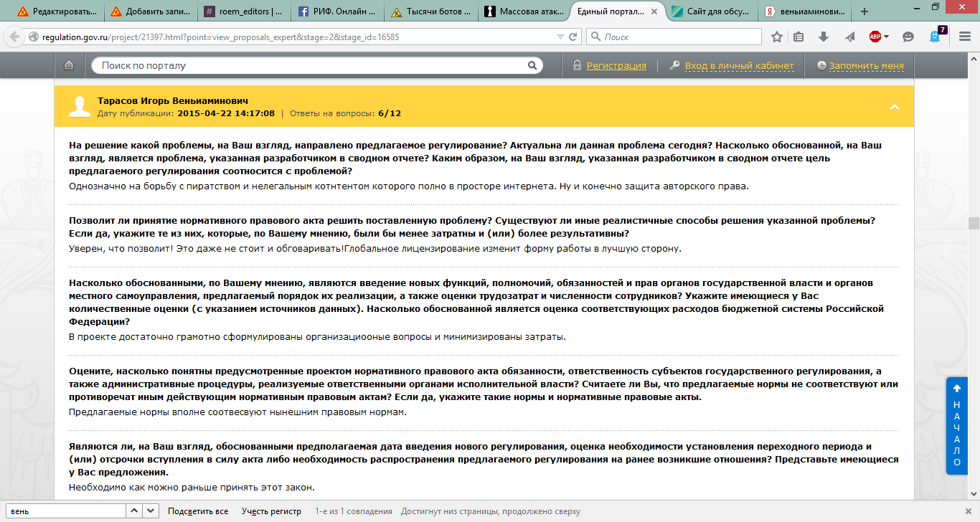Image resolution: width=980 pixels, height=522 pixels.
Task: Click answer starting Однозначно на борьбу с пиратством
Action: coord(409,186)
